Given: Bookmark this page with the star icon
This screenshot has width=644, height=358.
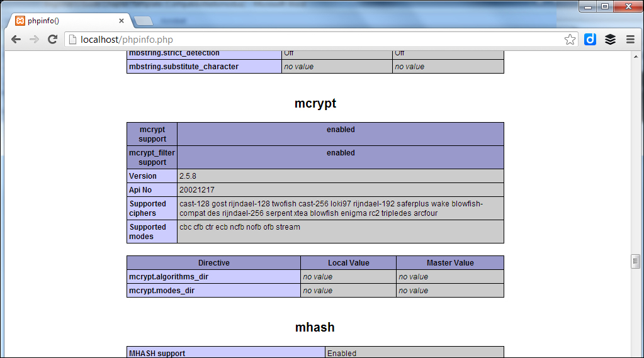Looking at the screenshot, I should [x=570, y=40].
